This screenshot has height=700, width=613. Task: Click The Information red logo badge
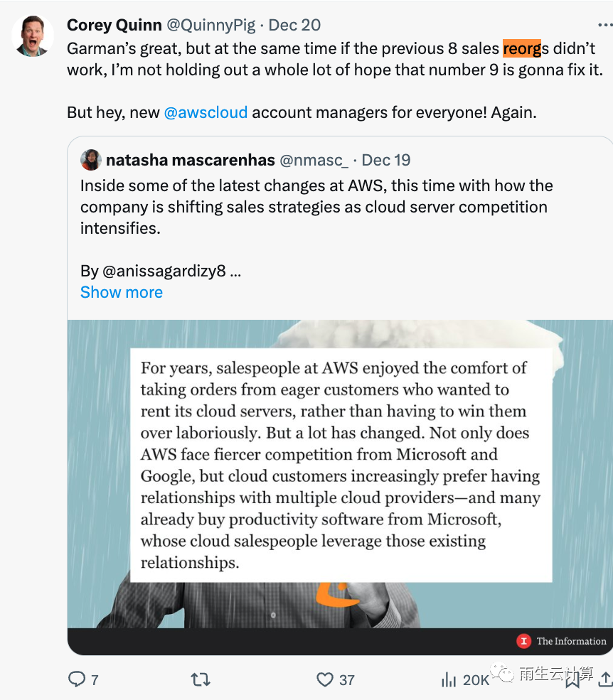(x=524, y=641)
